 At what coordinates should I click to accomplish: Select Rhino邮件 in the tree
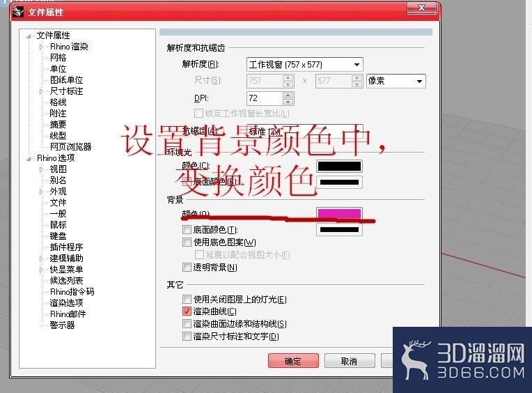[68, 314]
